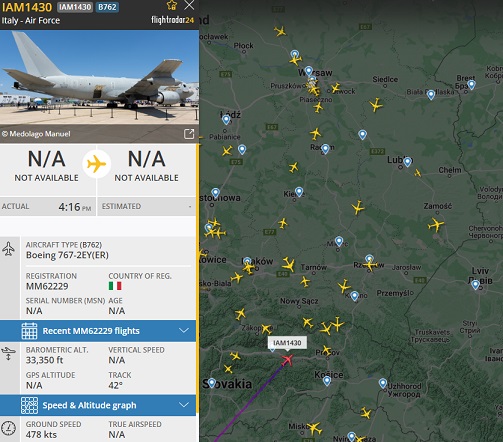The height and width of the screenshot is (442, 503).
Task: Click the IAM1430 callsign badge in header
Action: [x=75, y=7]
